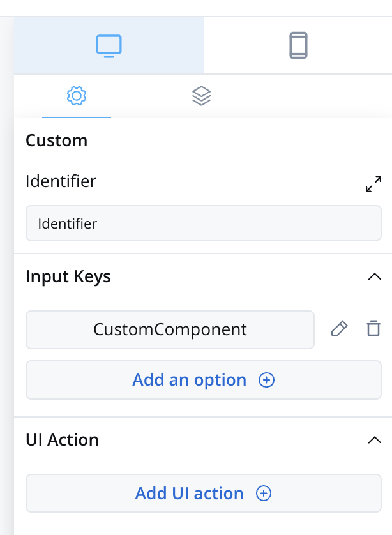Click the plus circle beside Add UI action
The image size is (392, 535).
(264, 493)
